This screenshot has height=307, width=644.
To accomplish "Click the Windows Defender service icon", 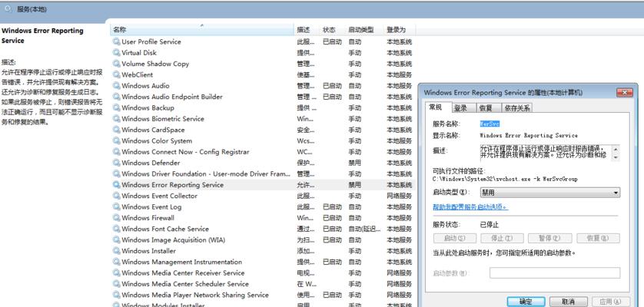I will [x=117, y=163].
